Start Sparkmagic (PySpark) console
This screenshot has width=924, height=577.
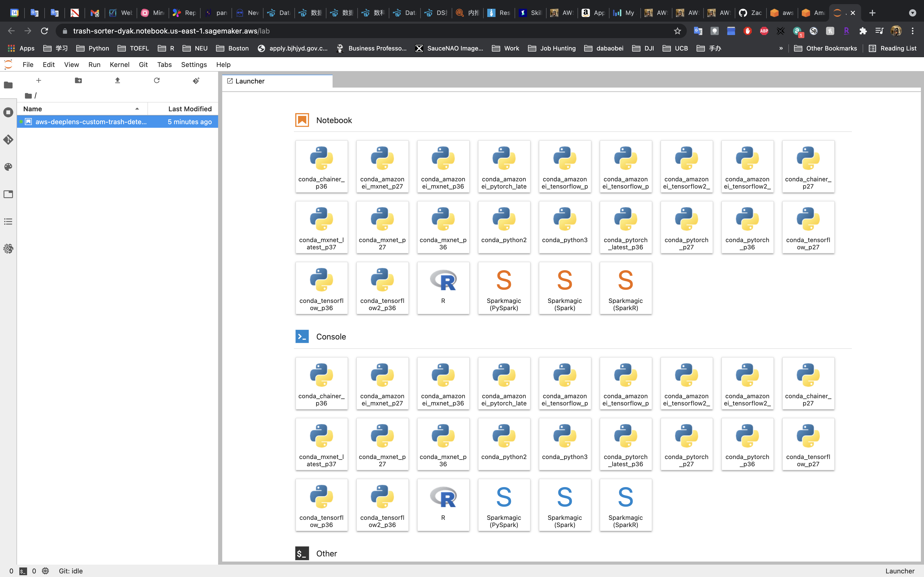[504, 505]
